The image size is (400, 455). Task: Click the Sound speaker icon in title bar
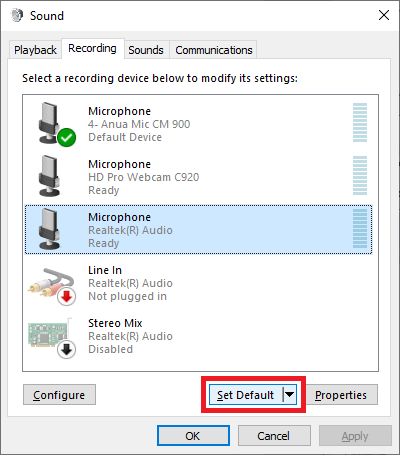pyautogui.click(x=17, y=15)
